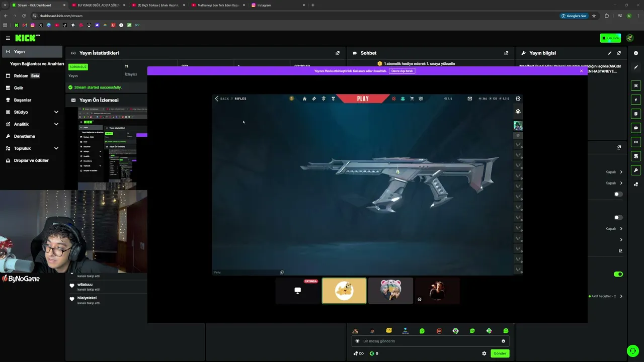Open the third Kapalı setting row
Viewport: 644px width, 362px height.
click(x=614, y=229)
